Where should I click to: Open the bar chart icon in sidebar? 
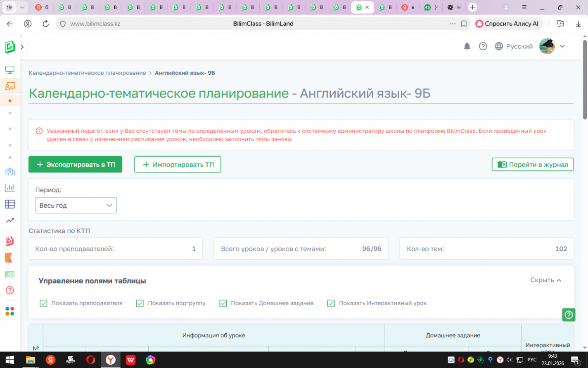click(x=10, y=188)
